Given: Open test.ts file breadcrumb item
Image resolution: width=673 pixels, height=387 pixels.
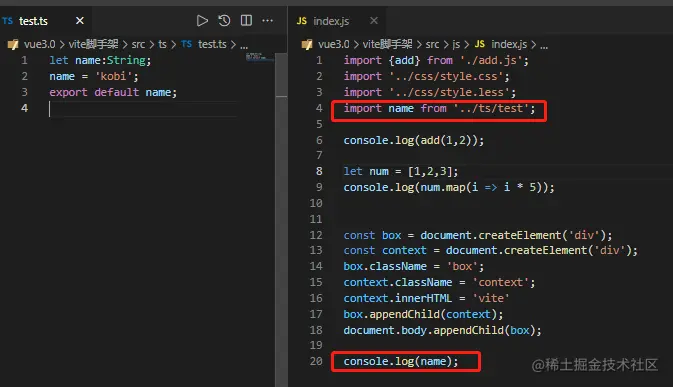Looking at the screenshot, I should (212, 44).
